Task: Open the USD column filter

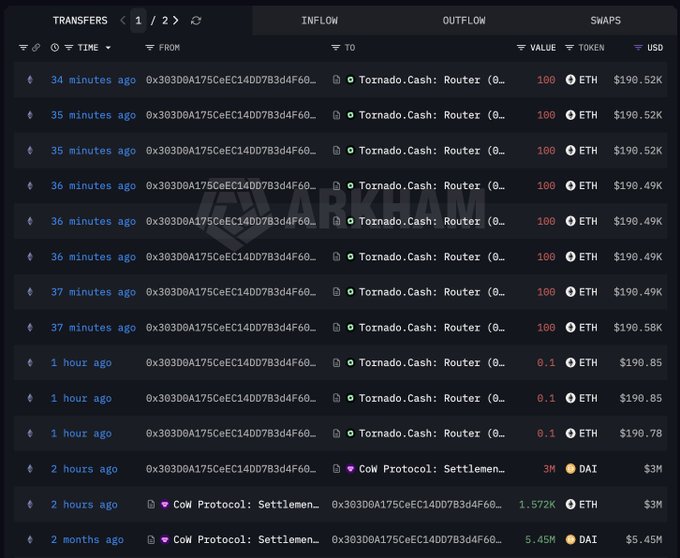Action: pyautogui.click(x=638, y=47)
